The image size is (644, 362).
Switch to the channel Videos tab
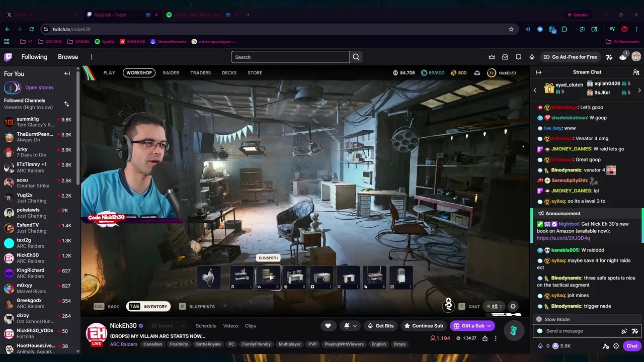tap(230, 326)
